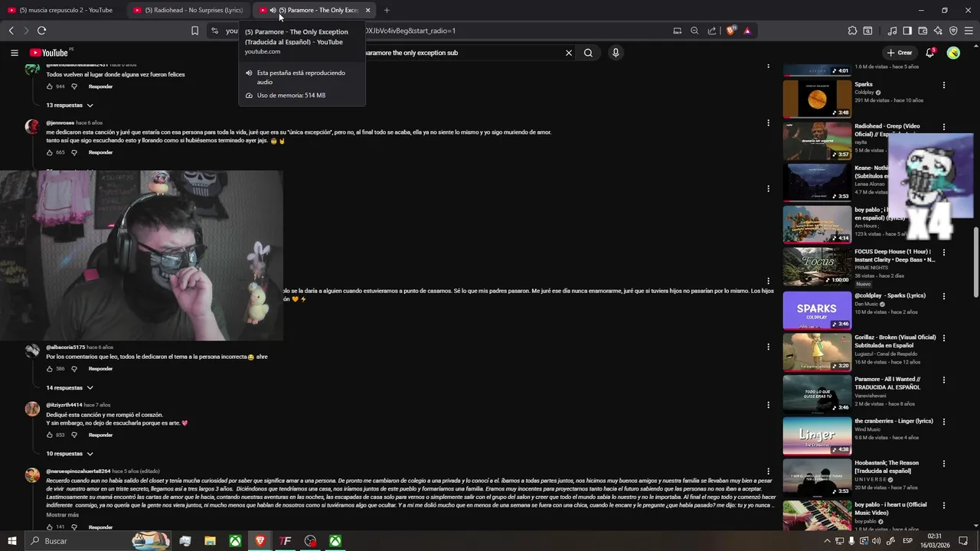
Task: Click the zoom out magnifier in address bar
Action: (x=694, y=31)
